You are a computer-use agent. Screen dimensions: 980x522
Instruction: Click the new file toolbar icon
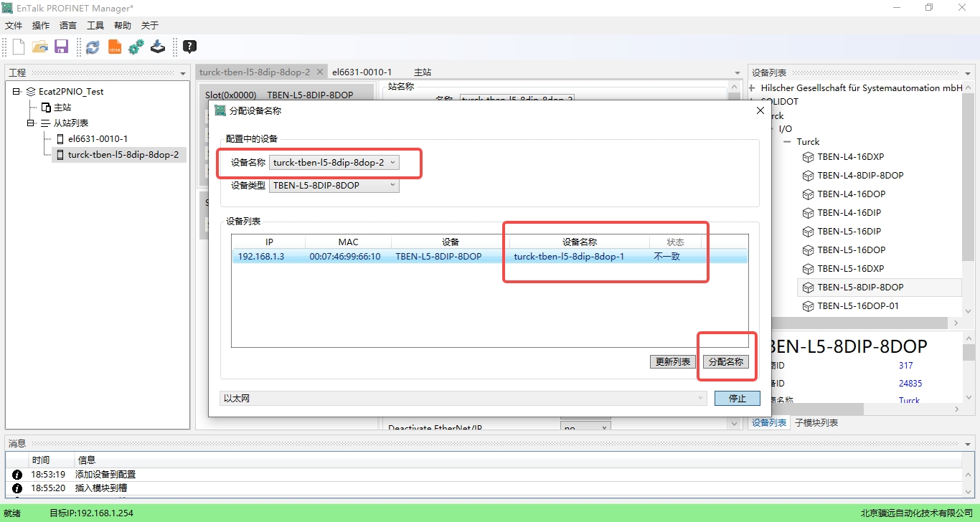(x=19, y=47)
